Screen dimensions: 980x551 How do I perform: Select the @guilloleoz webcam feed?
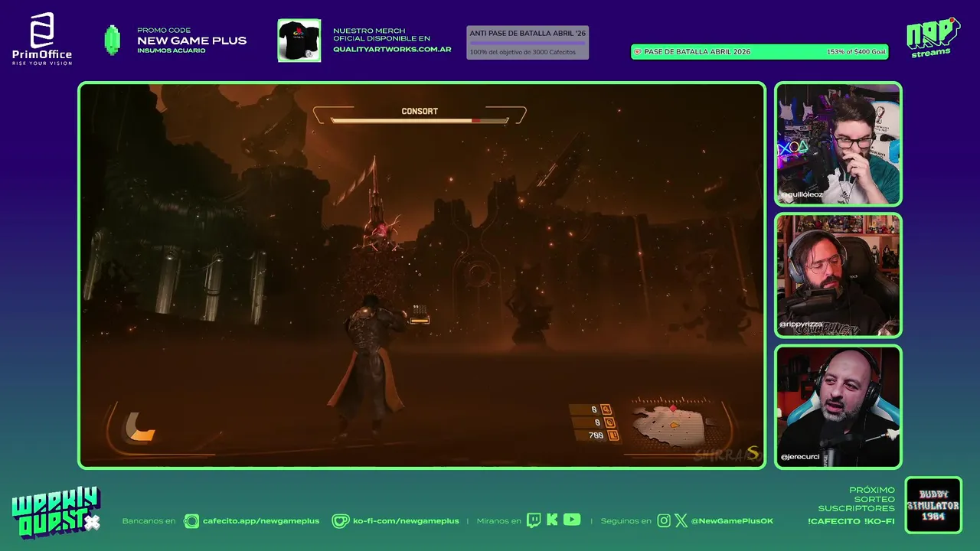pos(838,144)
